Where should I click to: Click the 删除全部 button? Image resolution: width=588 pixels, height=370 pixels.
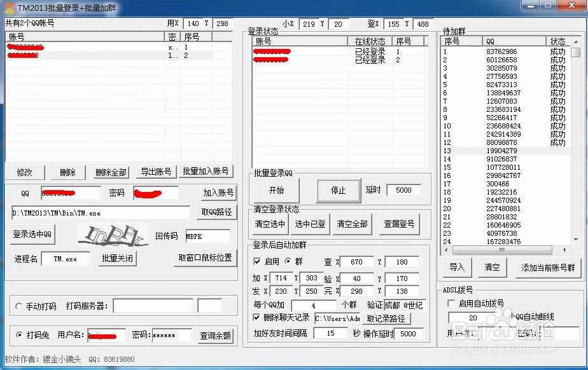[x=111, y=172]
